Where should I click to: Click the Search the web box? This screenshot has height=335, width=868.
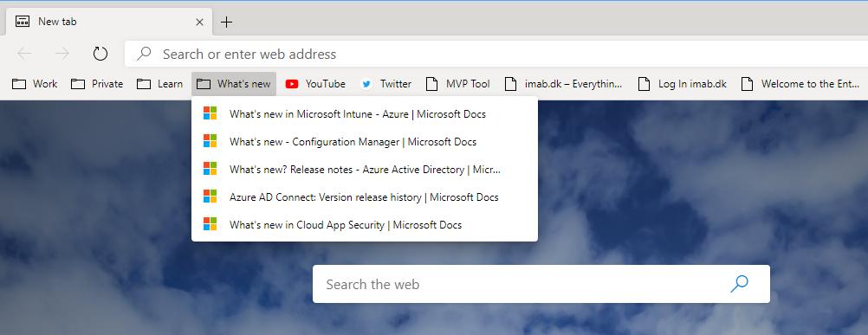(x=541, y=284)
